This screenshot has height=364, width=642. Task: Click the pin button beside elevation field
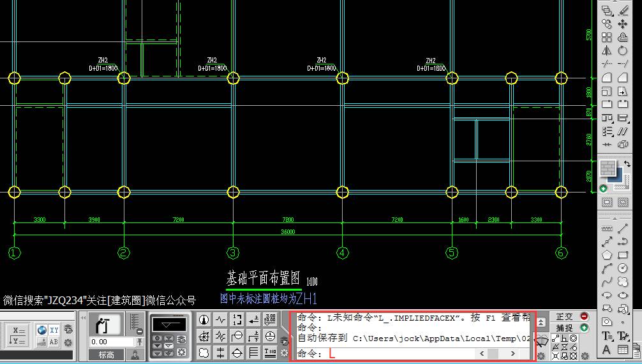point(140,342)
